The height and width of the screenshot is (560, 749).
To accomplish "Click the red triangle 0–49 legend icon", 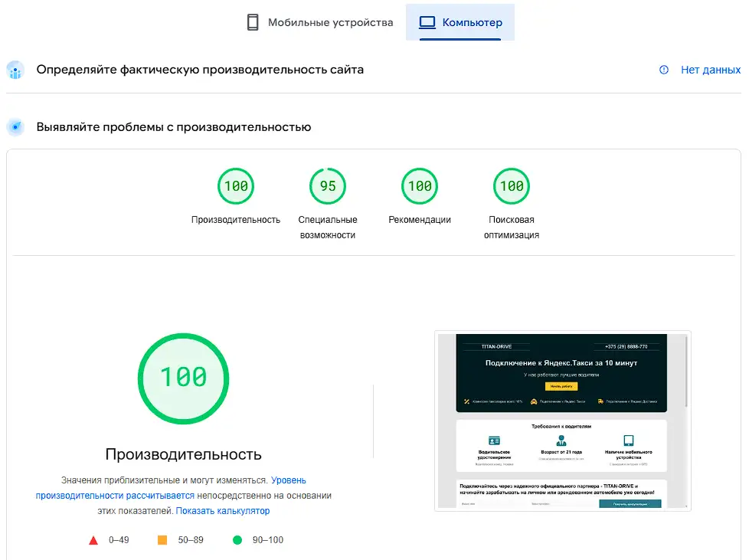I will [93, 540].
